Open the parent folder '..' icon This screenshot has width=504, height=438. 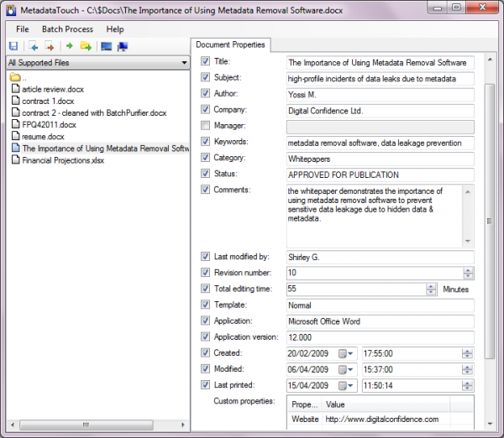[x=15, y=78]
